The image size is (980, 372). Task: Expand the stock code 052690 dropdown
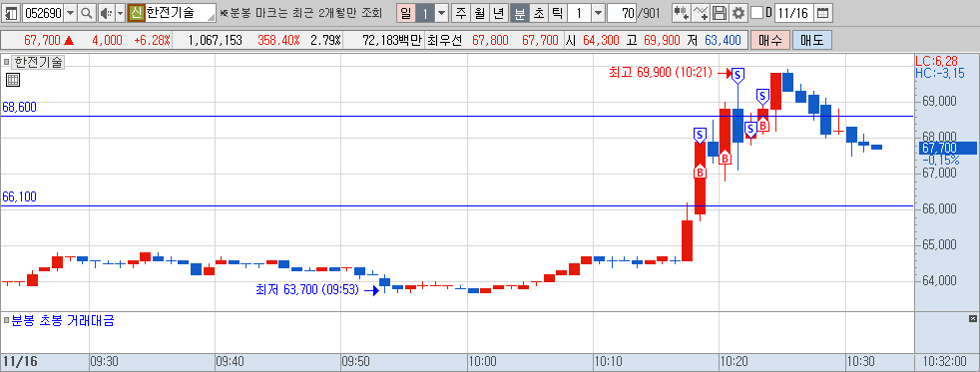coord(70,13)
